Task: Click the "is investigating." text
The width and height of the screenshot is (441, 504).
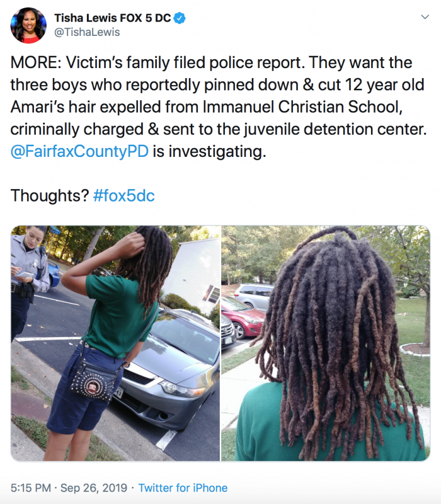Action: click(209, 151)
